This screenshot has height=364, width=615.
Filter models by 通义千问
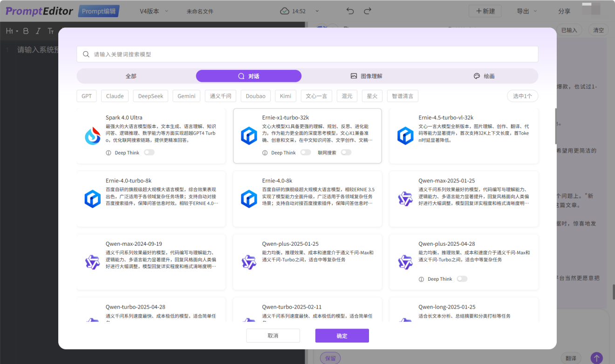[220, 96]
